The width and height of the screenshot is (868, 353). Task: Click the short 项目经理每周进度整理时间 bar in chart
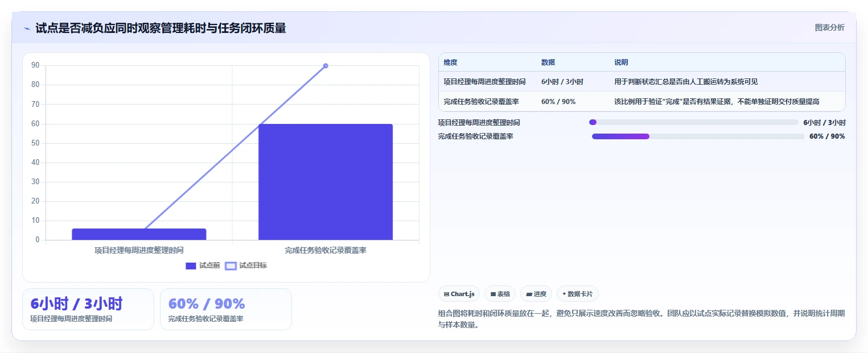[x=139, y=234]
